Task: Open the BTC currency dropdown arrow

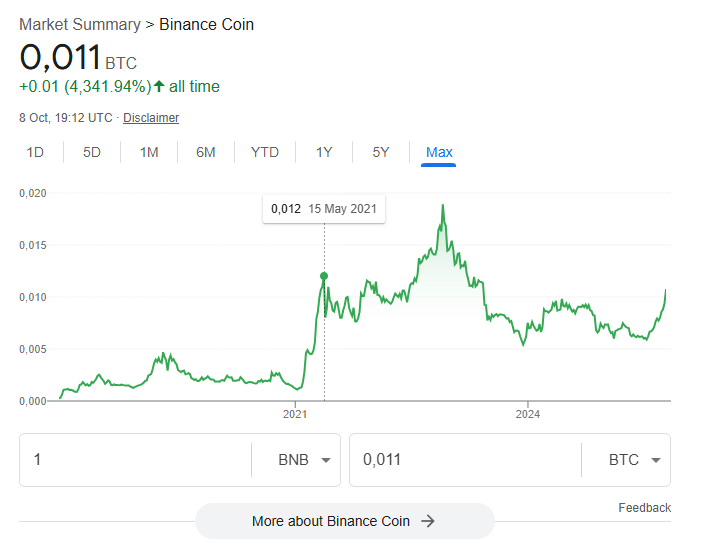Action: [655, 460]
